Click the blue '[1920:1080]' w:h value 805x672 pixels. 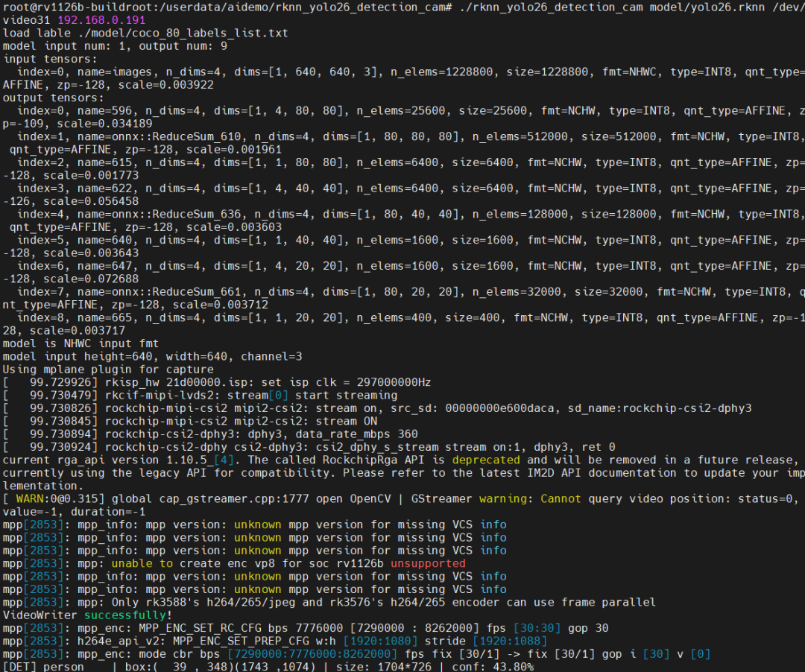380,641
